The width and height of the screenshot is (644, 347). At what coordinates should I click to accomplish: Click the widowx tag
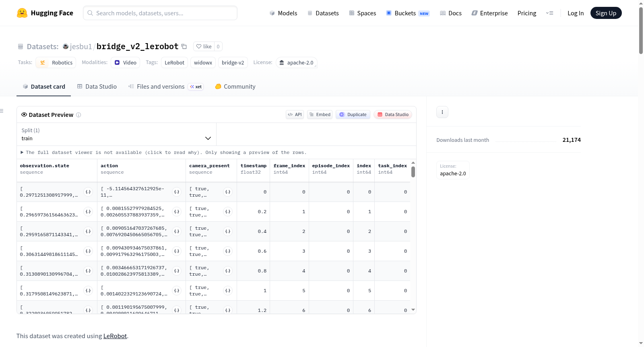(203, 62)
